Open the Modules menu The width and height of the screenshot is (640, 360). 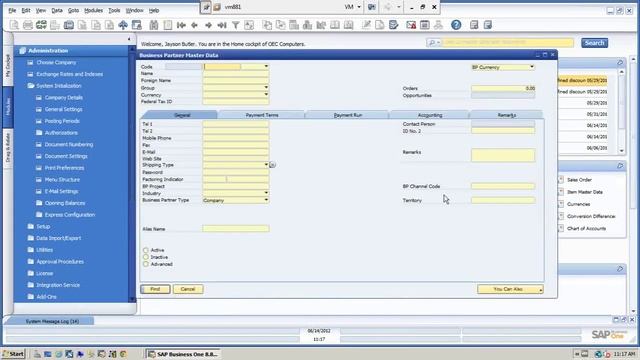(x=93, y=10)
